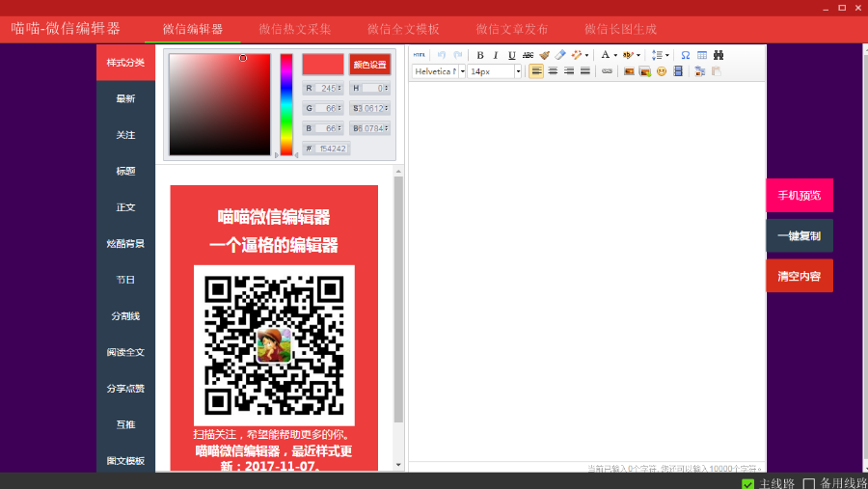Click the rainbow hue slider bar

pyautogui.click(x=286, y=105)
